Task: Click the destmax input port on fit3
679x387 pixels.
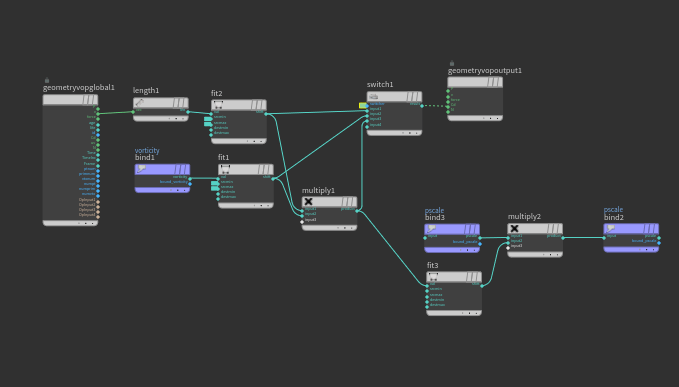Action: 427,307
